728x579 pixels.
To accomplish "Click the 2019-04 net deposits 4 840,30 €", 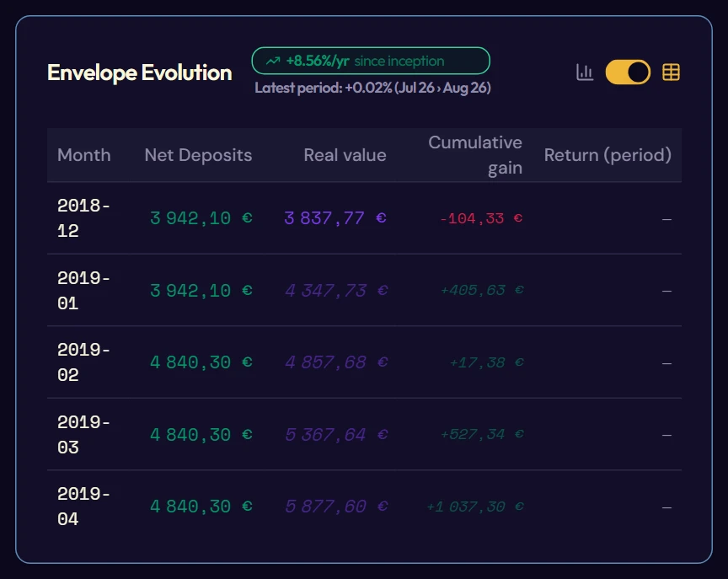I will coord(201,507).
